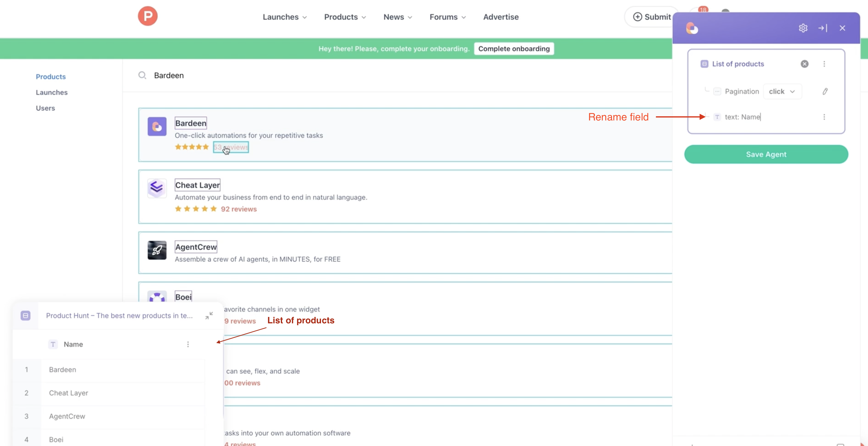Click the Name column header
The image size is (868, 446).
pyautogui.click(x=73, y=344)
